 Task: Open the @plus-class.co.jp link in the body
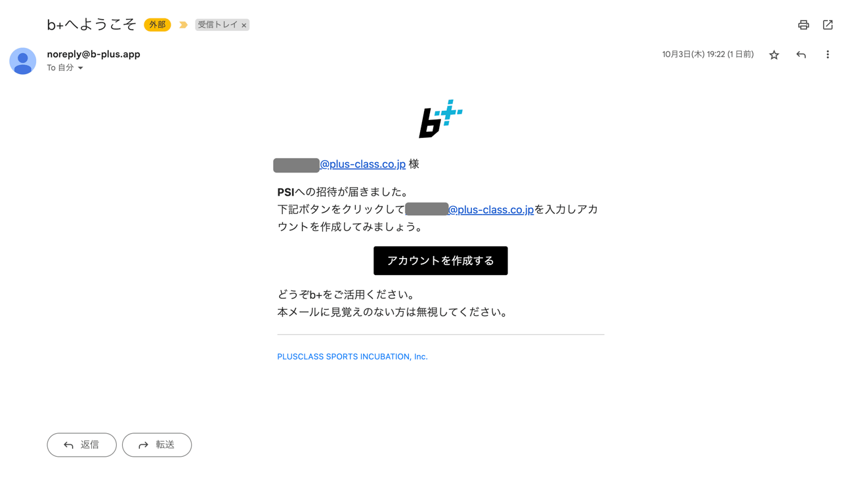(490, 209)
